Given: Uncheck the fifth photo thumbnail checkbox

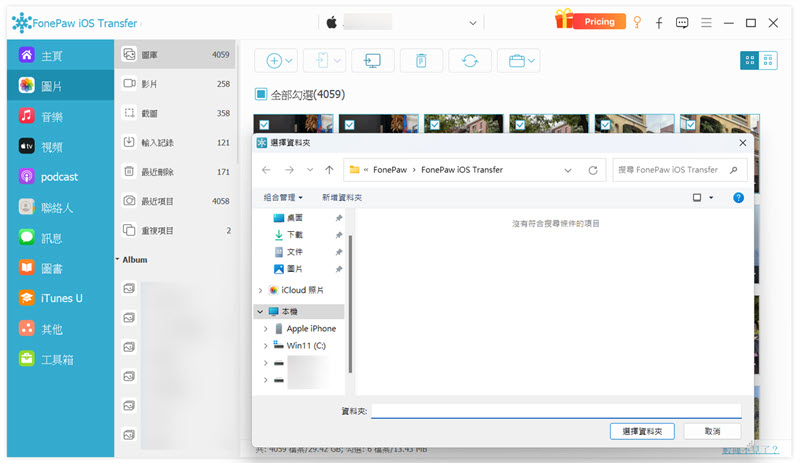Looking at the screenshot, I should point(605,125).
